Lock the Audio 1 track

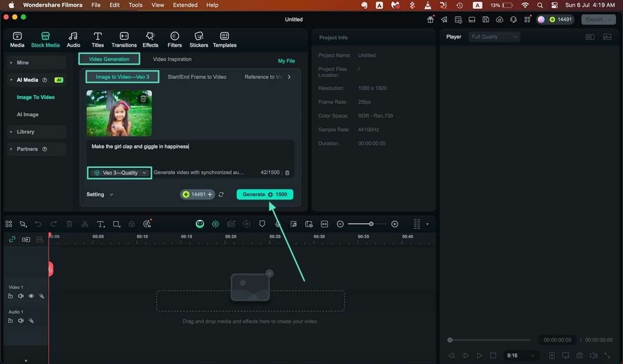[x=11, y=320]
